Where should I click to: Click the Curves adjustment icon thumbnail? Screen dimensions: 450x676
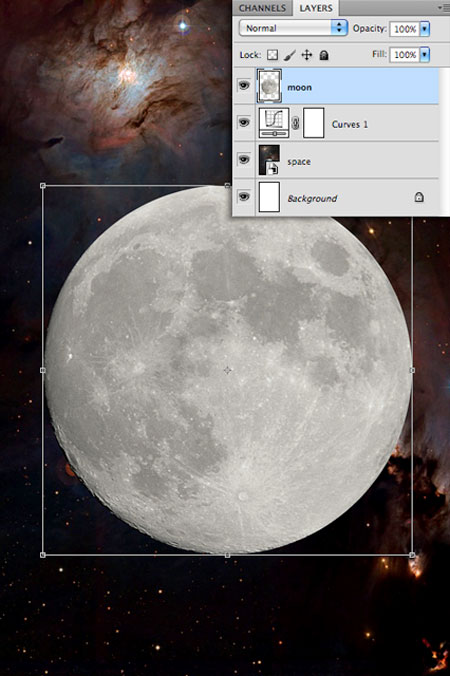tap(274, 123)
